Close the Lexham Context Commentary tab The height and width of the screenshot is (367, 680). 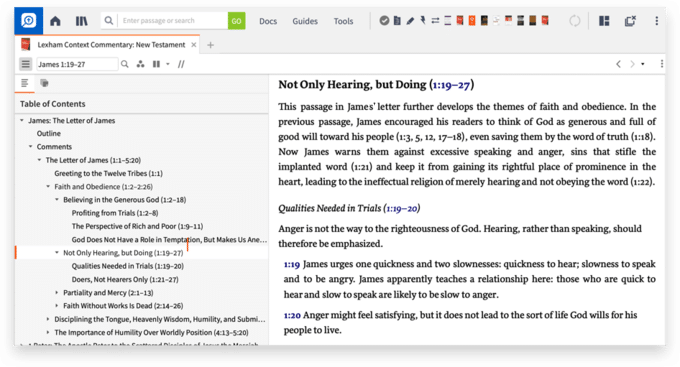tap(194, 45)
